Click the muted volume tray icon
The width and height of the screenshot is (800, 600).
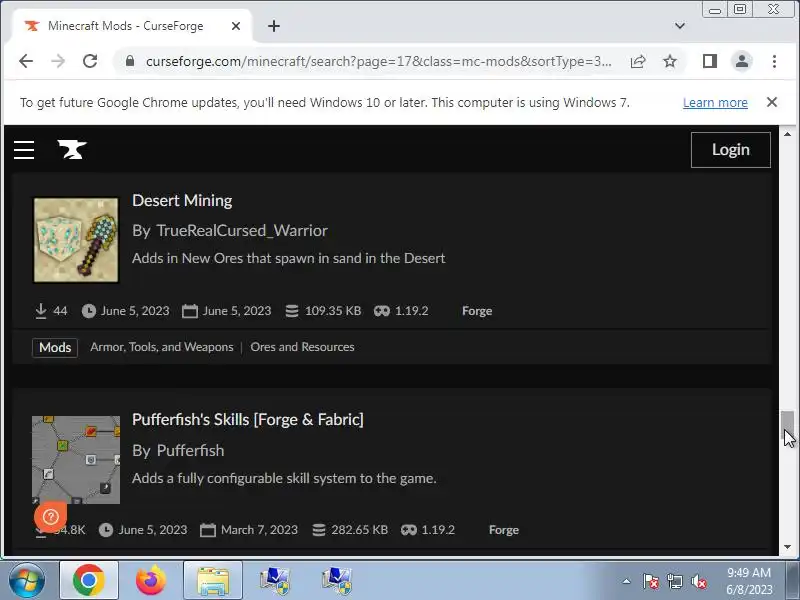click(699, 581)
